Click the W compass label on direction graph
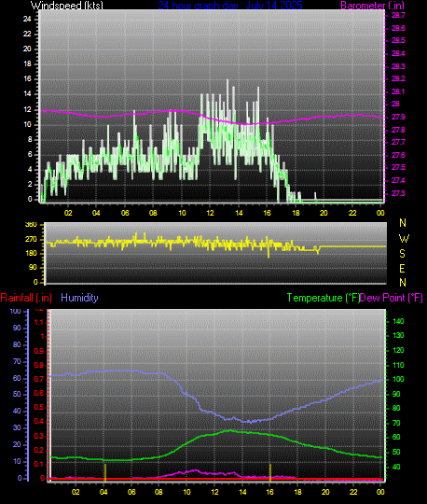427x504 pixels. click(404, 239)
